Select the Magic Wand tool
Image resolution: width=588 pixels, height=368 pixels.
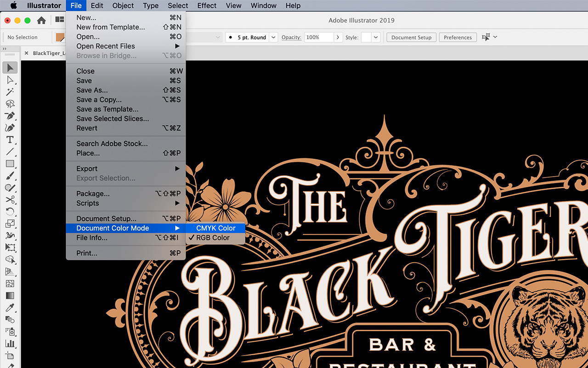pos(10,92)
